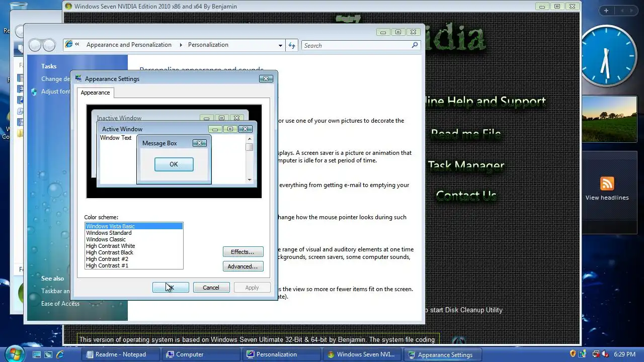The height and width of the screenshot is (362, 644).
Task: Select High Contrast Black scheme
Action: [134, 252]
